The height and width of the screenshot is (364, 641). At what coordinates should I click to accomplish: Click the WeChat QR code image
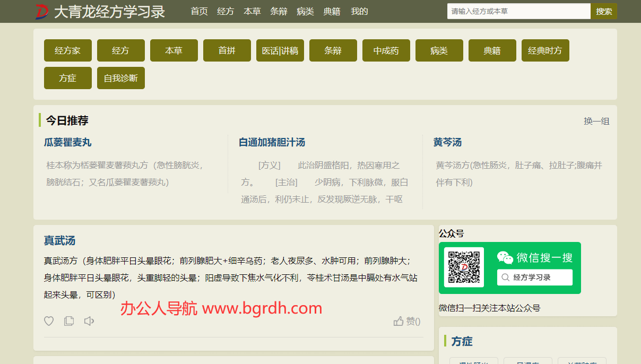click(464, 267)
